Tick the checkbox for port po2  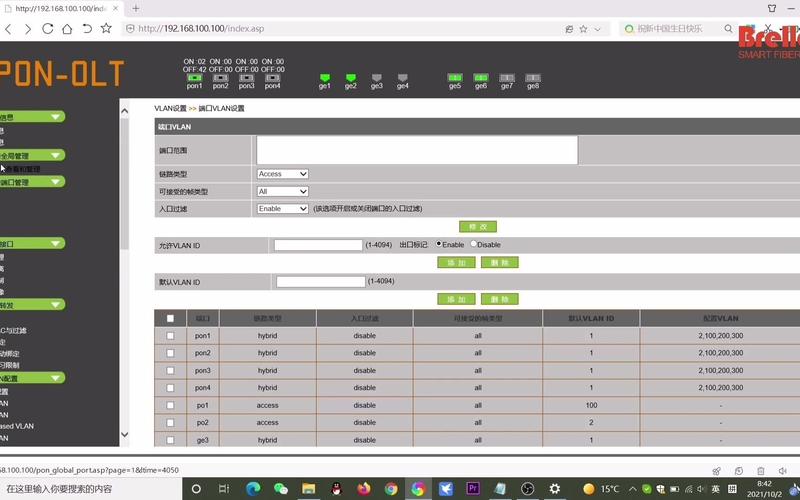click(x=170, y=422)
